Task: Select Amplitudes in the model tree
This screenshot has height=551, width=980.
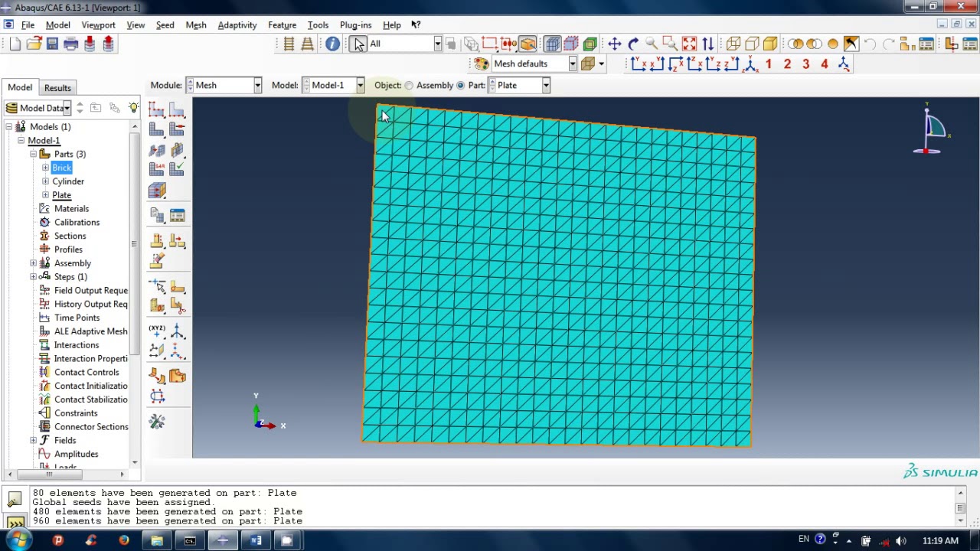Action: pos(76,455)
